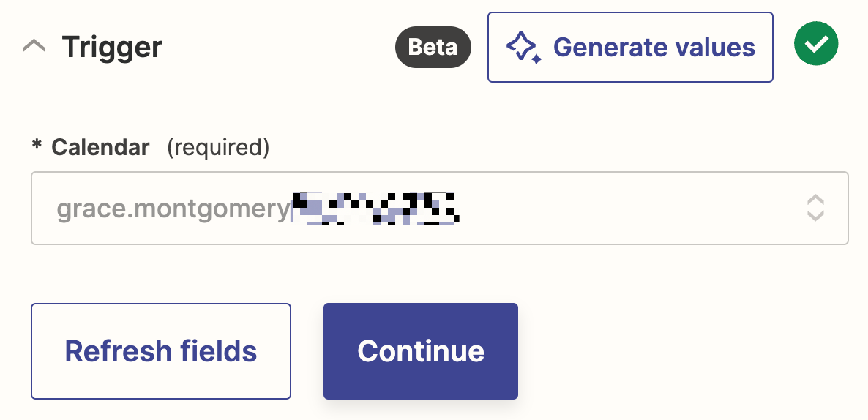The height and width of the screenshot is (420, 868).
Task: Click the "(required)" text beside Calendar
Action: [218, 148]
